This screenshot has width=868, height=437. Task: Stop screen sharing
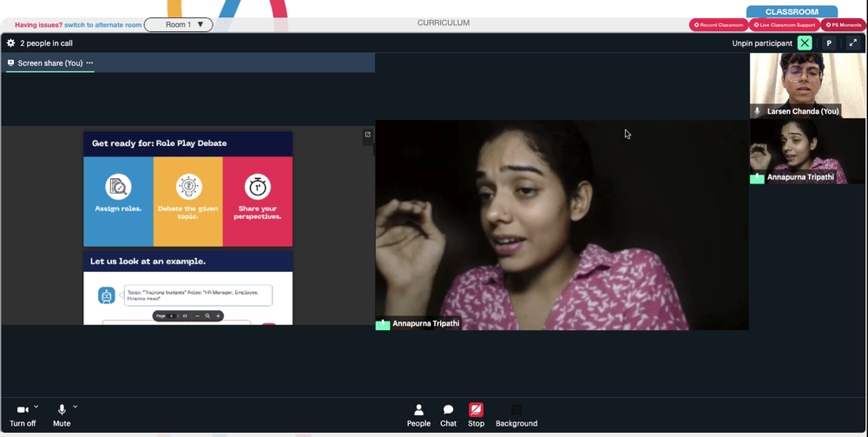(x=476, y=415)
